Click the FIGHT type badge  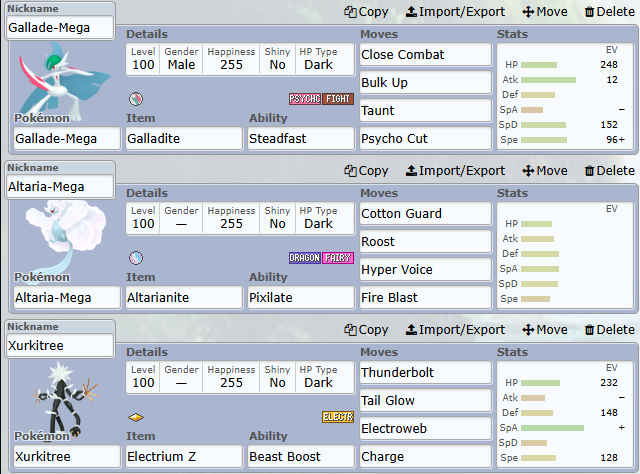[338, 99]
